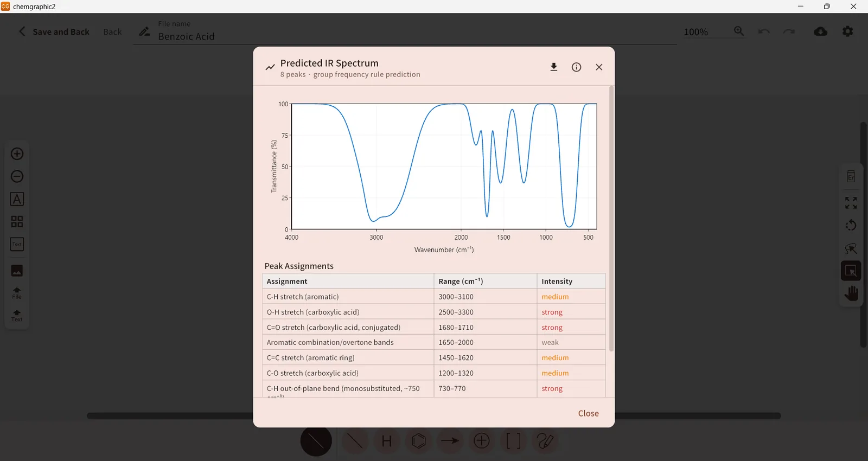The height and width of the screenshot is (461, 868).
Task: Click the zoom out minus icon in left sidebar
Action: pos(17,176)
